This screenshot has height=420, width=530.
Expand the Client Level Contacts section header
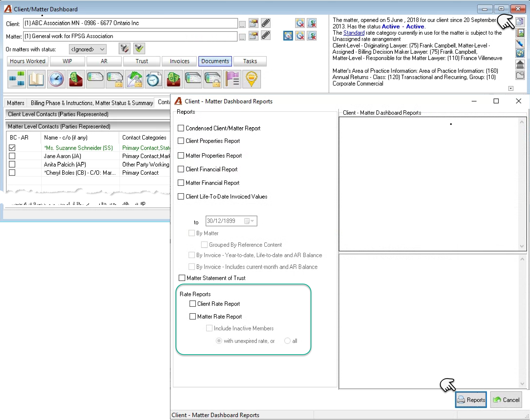(88, 114)
